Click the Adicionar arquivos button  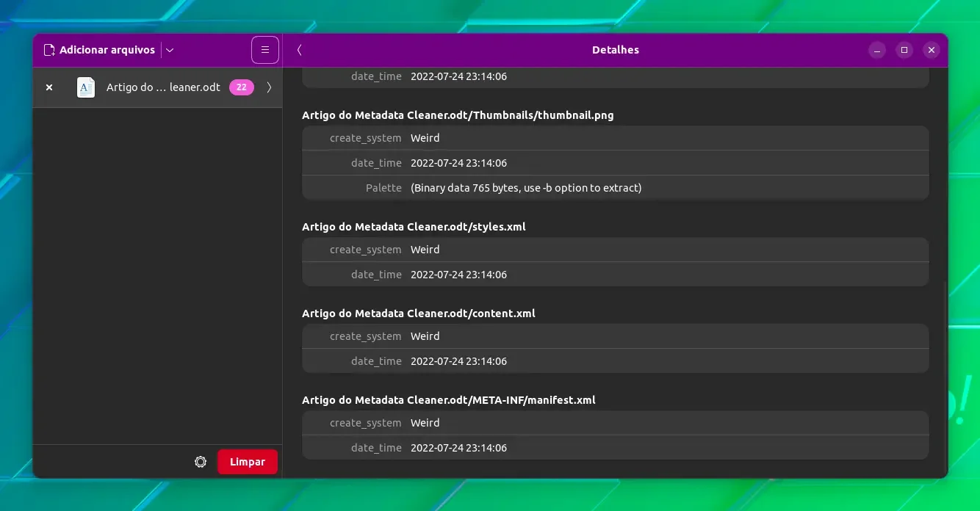coord(98,50)
